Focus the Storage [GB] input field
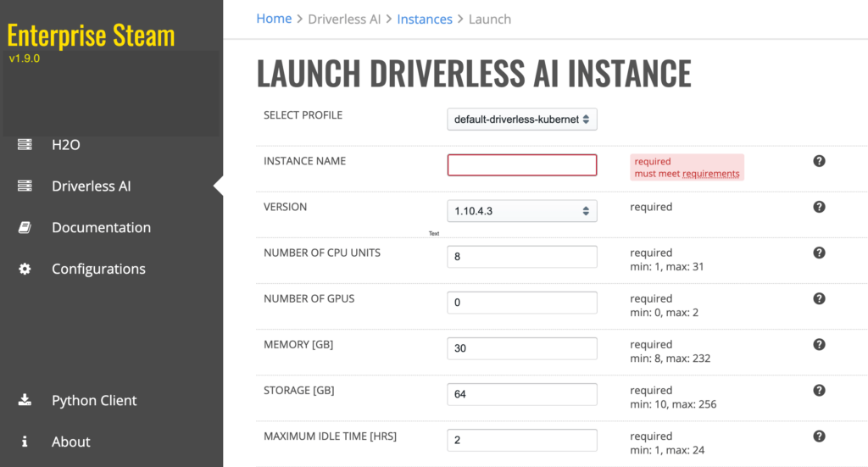868x467 pixels. click(x=522, y=394)
